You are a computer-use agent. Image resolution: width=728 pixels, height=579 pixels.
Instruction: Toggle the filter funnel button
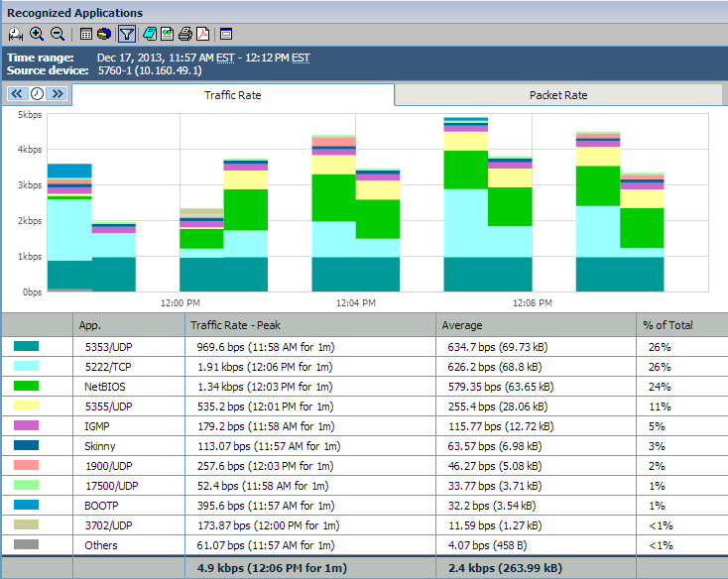[126, 34]
